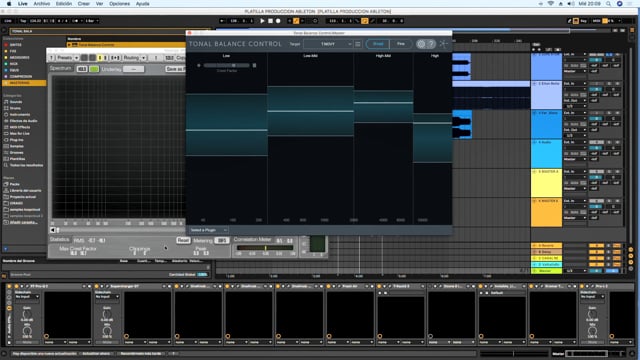The image size is (640, 360).
Task: Start playback with the transport Play button
Action: (x=262, y=21)
